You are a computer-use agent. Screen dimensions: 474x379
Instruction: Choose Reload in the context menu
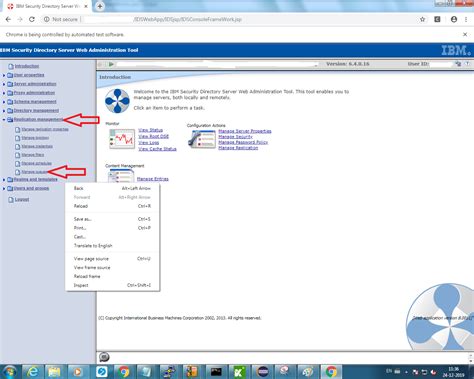[x=112, y=206]
